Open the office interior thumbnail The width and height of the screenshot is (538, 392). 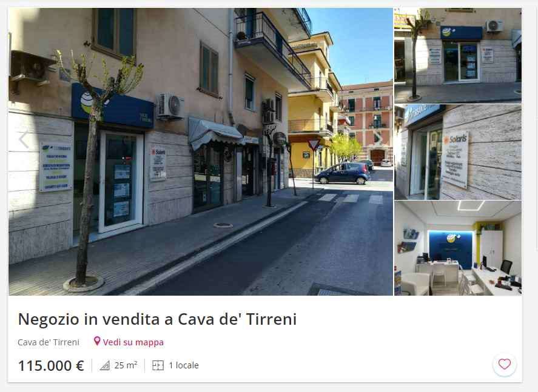(458, 248)
